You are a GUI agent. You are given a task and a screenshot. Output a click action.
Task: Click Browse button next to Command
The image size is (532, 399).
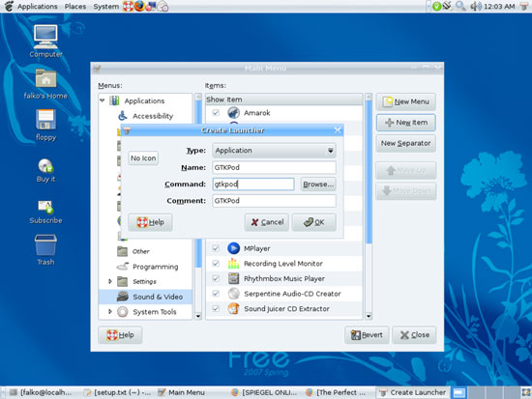318,185
